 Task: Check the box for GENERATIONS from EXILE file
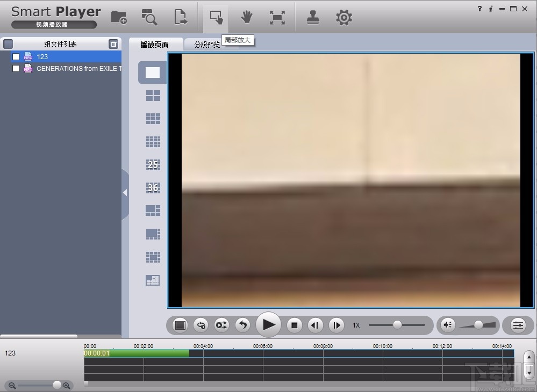(16, 68)
